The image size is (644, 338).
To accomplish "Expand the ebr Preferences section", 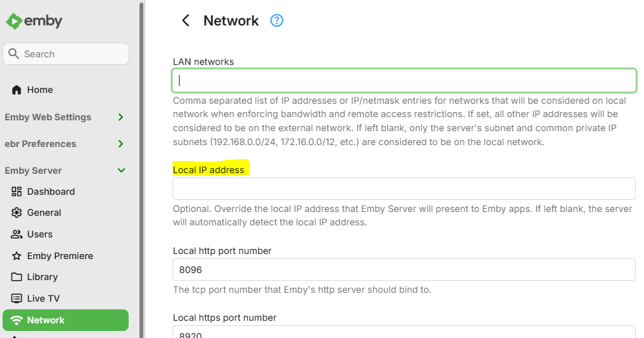I will tap(120, 144).
